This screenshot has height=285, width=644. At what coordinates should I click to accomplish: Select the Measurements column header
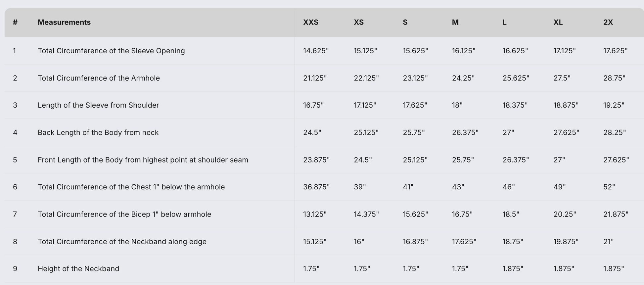point(64,22)
